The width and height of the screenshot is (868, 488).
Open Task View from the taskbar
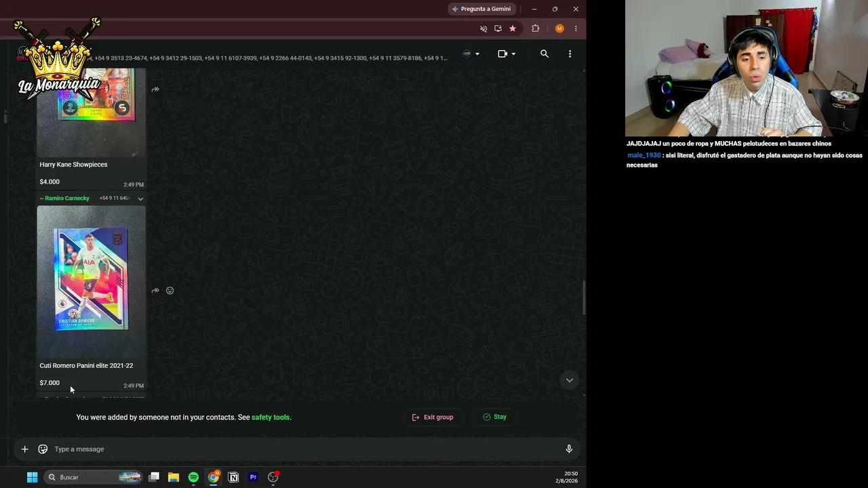click(x=154, y=477)
